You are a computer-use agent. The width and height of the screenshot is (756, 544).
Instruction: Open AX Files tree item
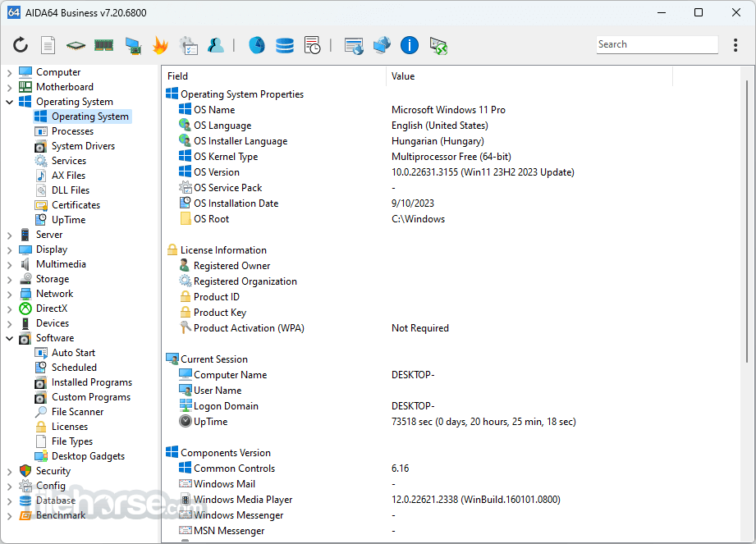(x=68, y=176)
